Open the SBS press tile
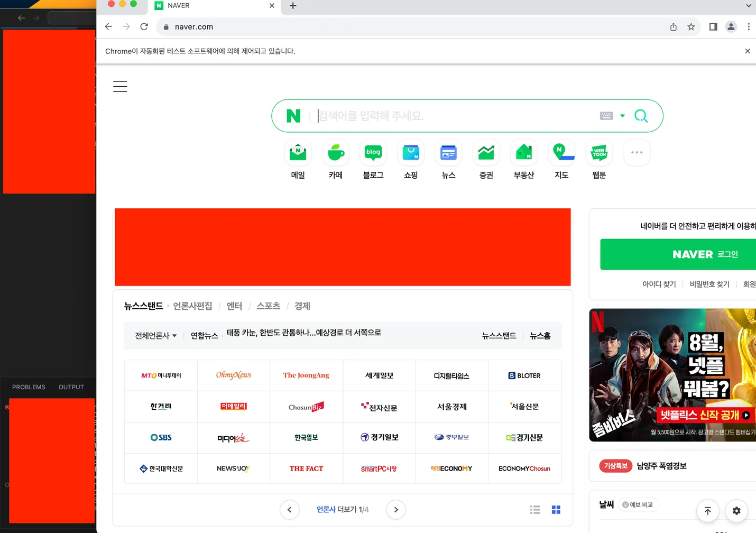The image size is (756, 533). 161,438
